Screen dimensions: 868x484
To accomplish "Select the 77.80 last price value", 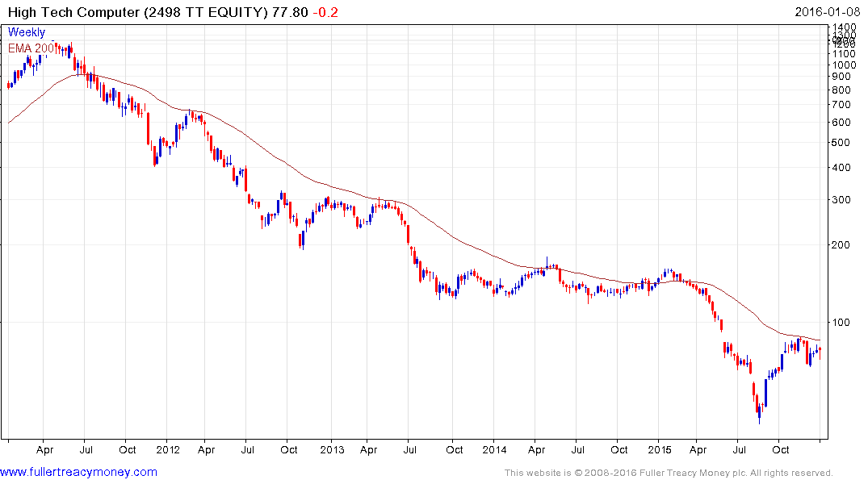I will (x=290, y=12).
